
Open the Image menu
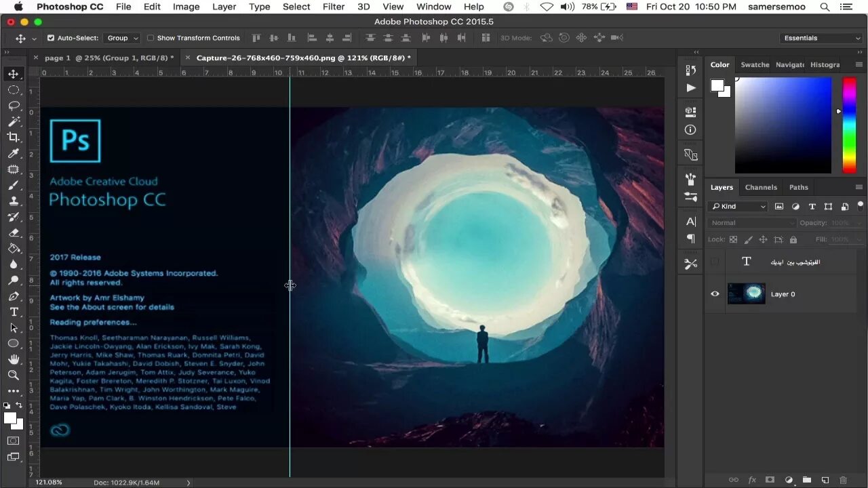[x=186, y=7]
